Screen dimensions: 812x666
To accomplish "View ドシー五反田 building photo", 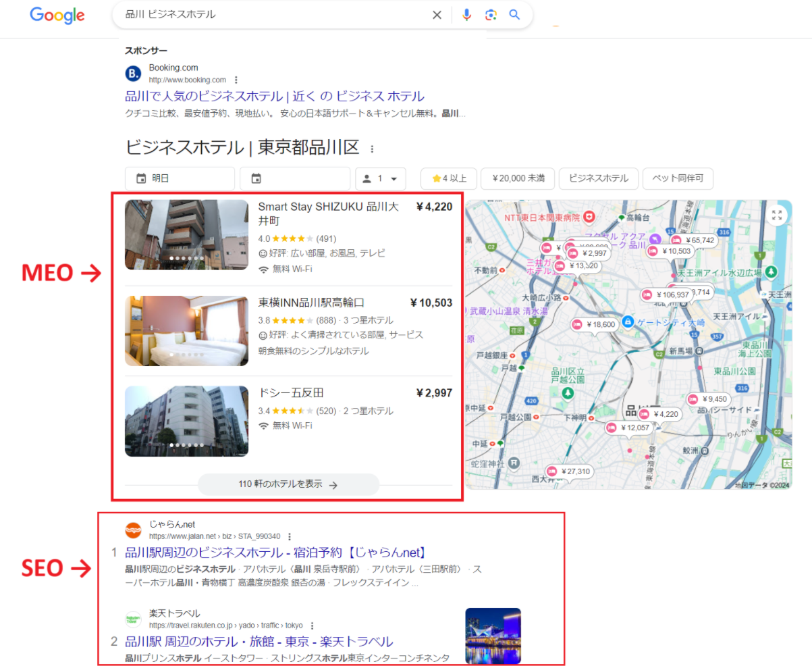I will click(x=186, y=421).
